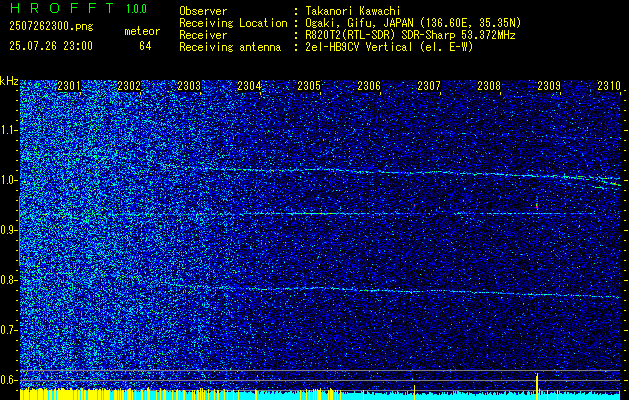
Task: Click the 2302 time marker
Action: pyautogui.click(x=129, y=86)
